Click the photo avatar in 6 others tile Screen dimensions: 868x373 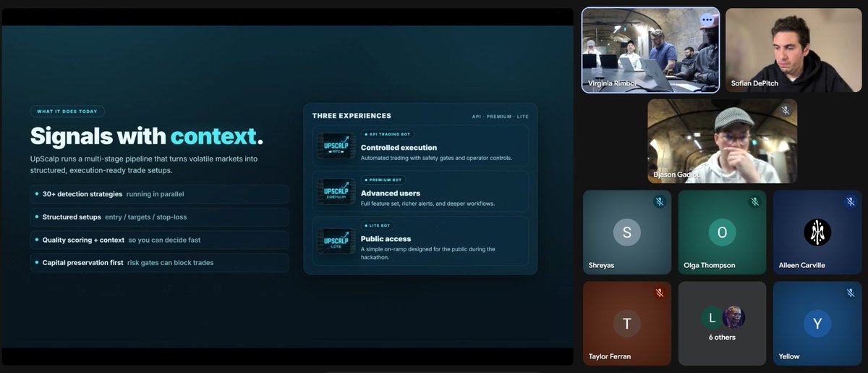pyautogui.click(x=733, y=317)
